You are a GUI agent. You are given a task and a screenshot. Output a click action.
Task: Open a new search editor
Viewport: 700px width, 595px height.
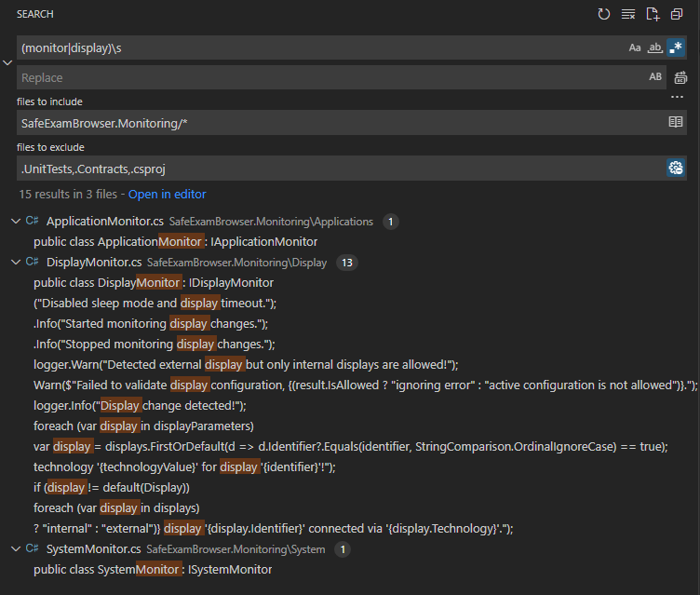click(x=653, y=14)
